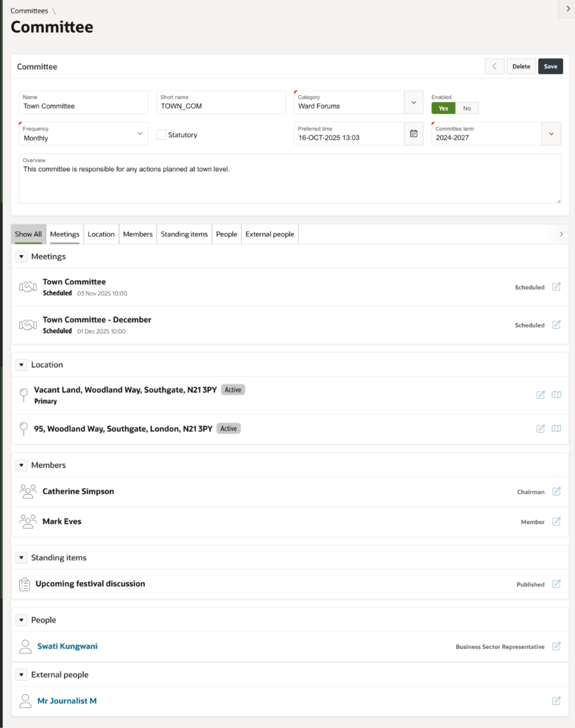Viewport: 575px width, 728px height.
Task: Enable the Yes option for Enabled
Action: 443,108
